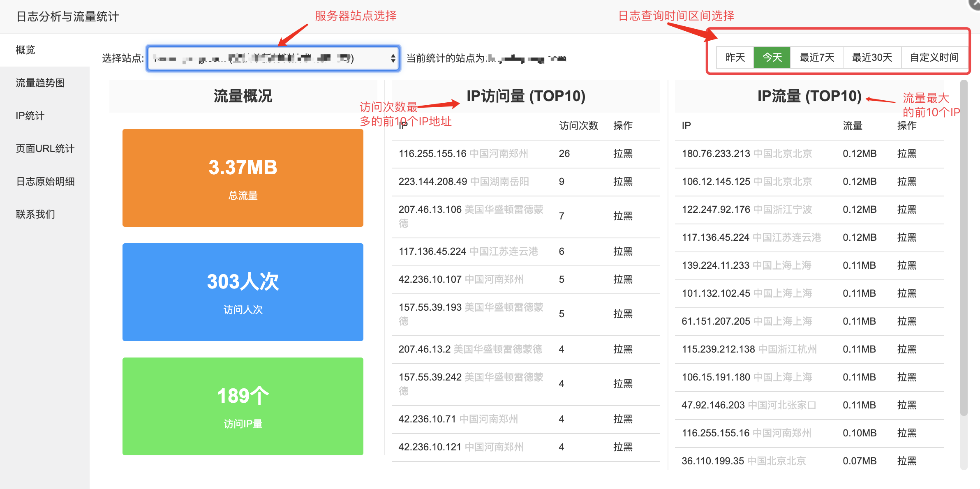Click the IP流量 (TOP10) heading
980x489 pixels.
(809, 96)
